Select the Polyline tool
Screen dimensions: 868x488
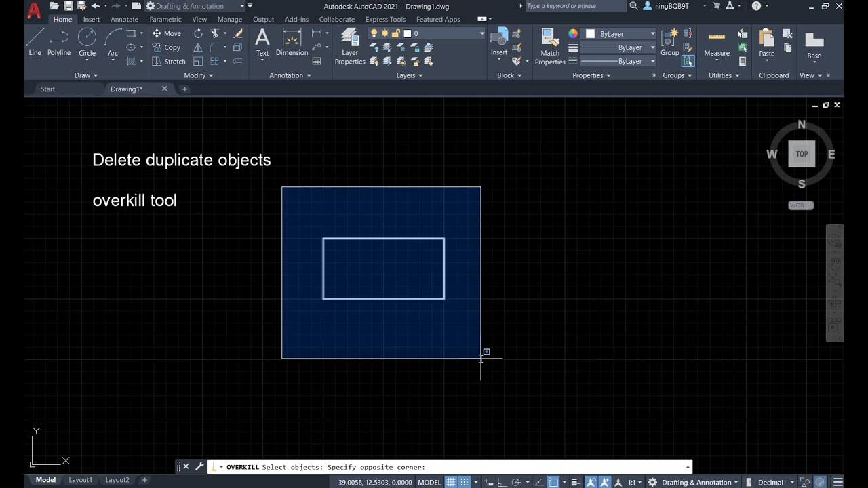59,42
